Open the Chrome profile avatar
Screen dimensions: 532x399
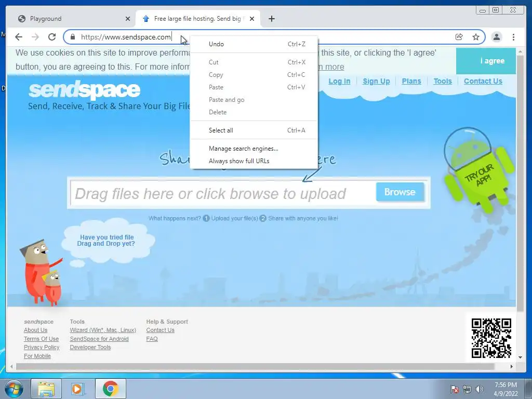point(496,37)
